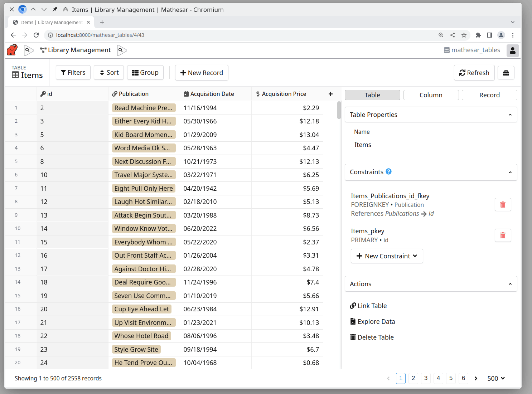Share this page icon in address bar
The width and height of the screenshot is (532, 394).
(453, 35)
